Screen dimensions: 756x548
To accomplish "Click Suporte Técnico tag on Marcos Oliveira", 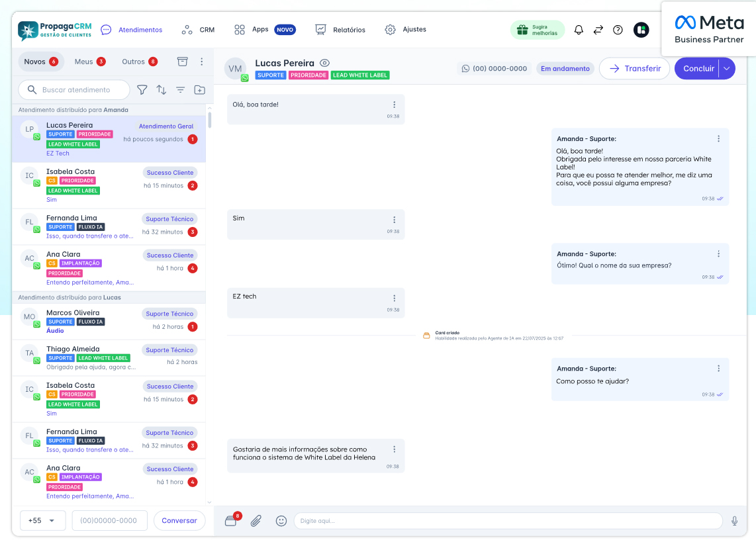I will click(x=169, y=314).
